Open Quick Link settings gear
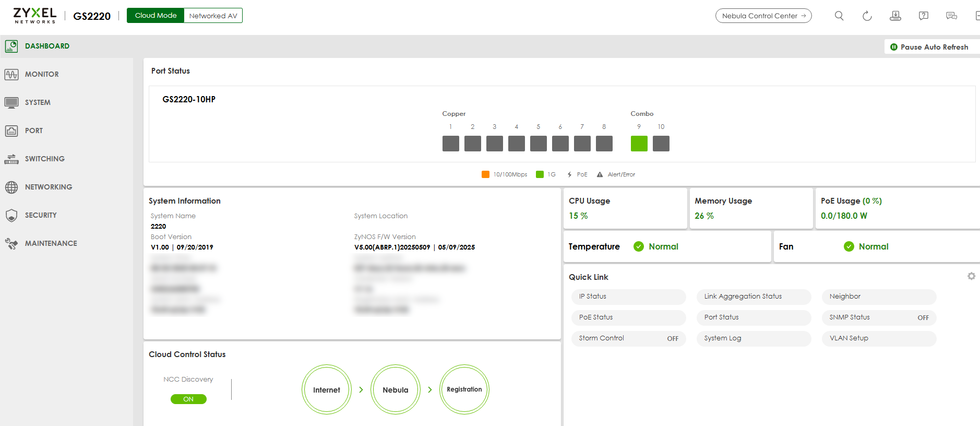Screen dimensions: 980x426 click(971, 276)
